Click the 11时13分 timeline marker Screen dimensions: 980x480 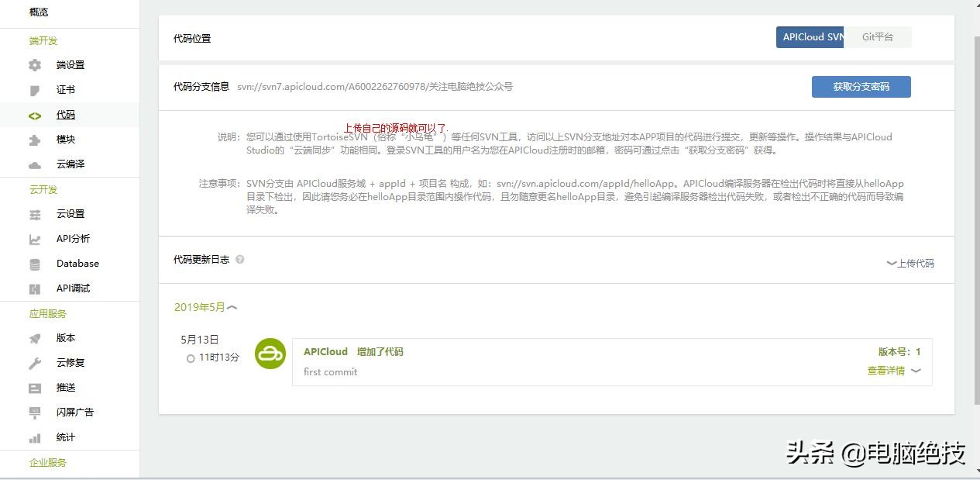[191, 358]
